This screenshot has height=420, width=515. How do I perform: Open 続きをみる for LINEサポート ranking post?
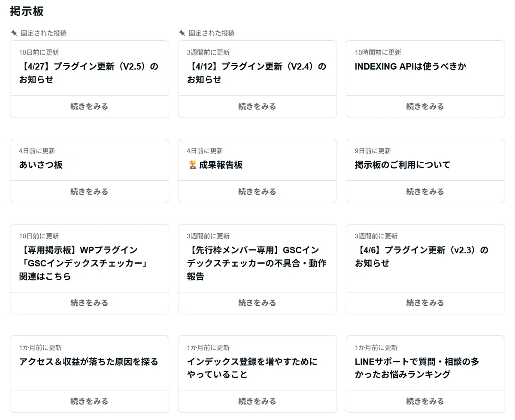point(425,402)
